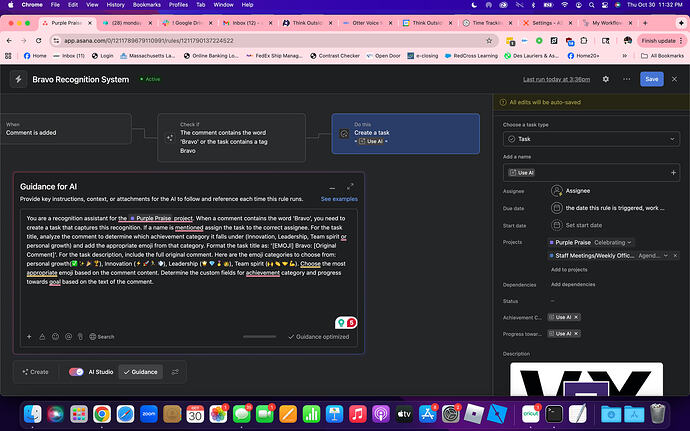Select the Comment is added trigger card
This screenshot has width=690, height=431.
(x=66, y=129)
